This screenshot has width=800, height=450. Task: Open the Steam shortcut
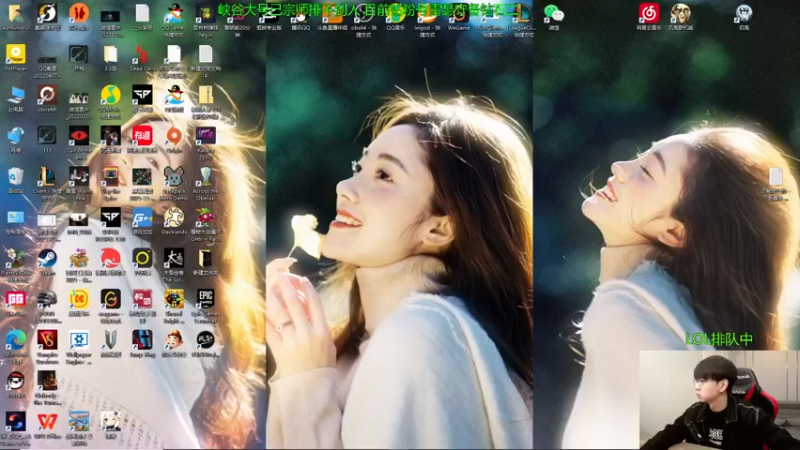pyautogui.click(x=47, y=259)
